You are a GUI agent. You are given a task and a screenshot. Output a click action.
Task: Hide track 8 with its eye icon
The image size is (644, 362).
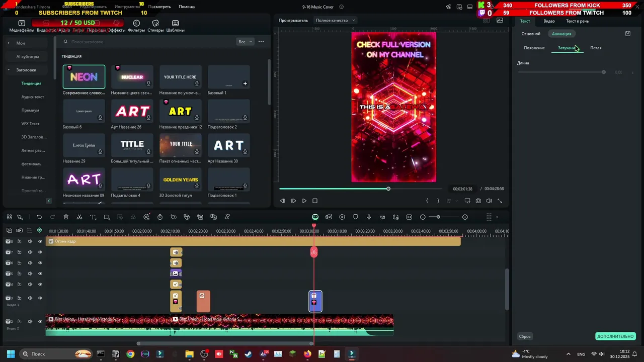(40, 241)
